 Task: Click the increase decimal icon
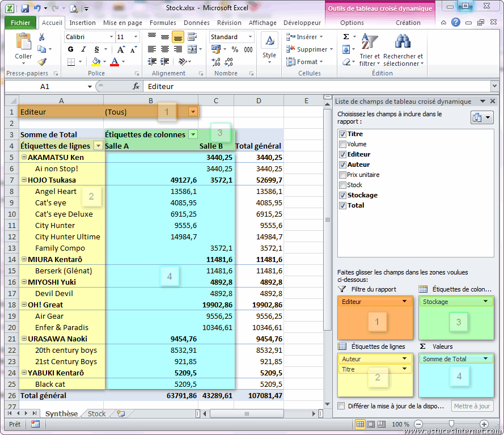pyautogui.click(x=216, y=62)
